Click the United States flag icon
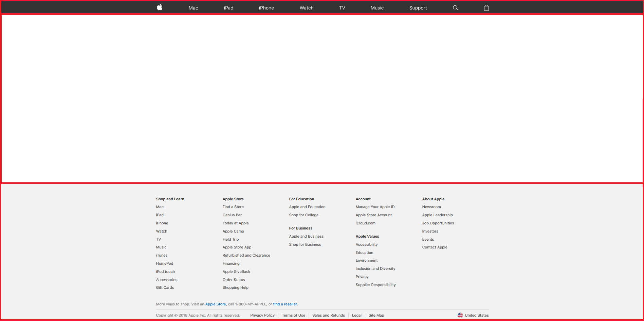644x321 pixels. tap(460, 315)
